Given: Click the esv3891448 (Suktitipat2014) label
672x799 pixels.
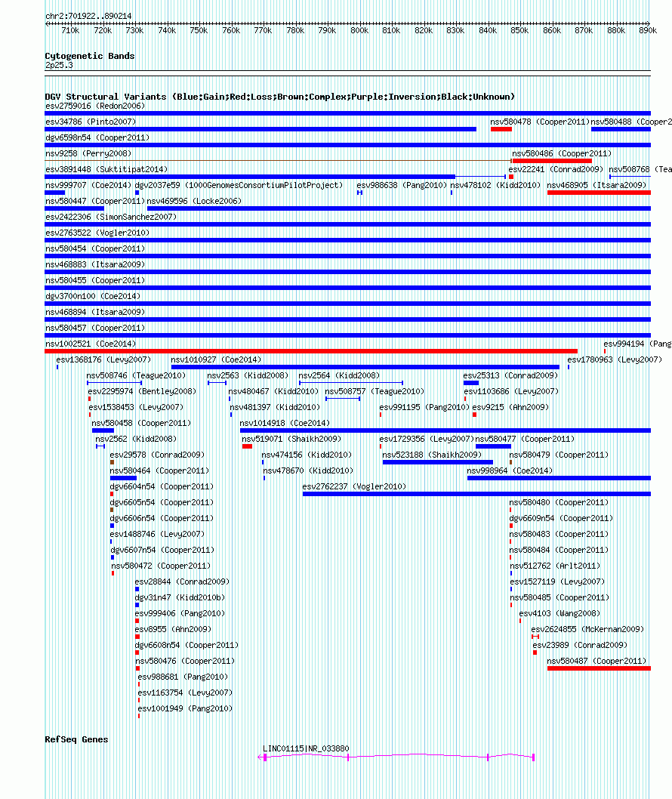Looking at the screenshot, I should [106, 169].
